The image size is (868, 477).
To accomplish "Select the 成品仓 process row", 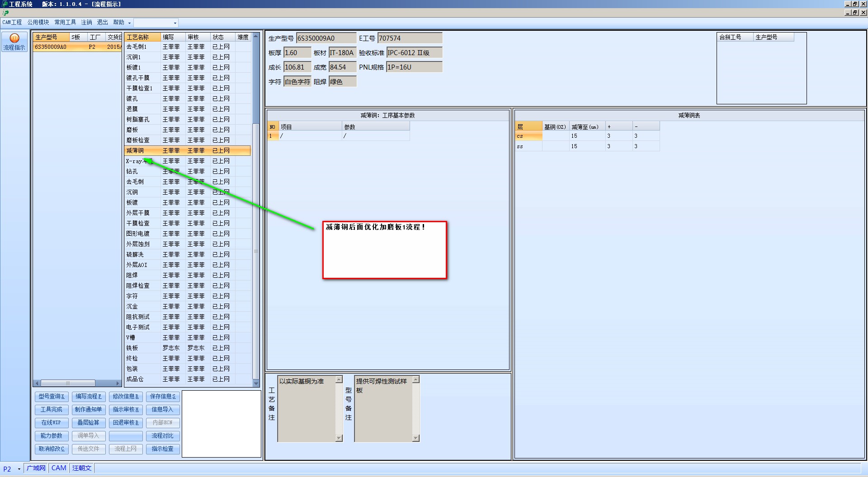I will [188, 379].
